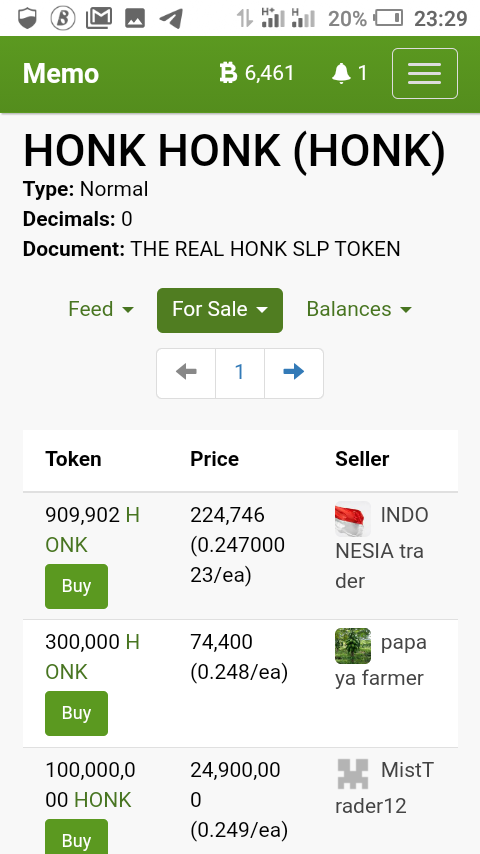Screen dimensions: 480x854
Task: Expand the Balances dropdown
Action: 359,309
